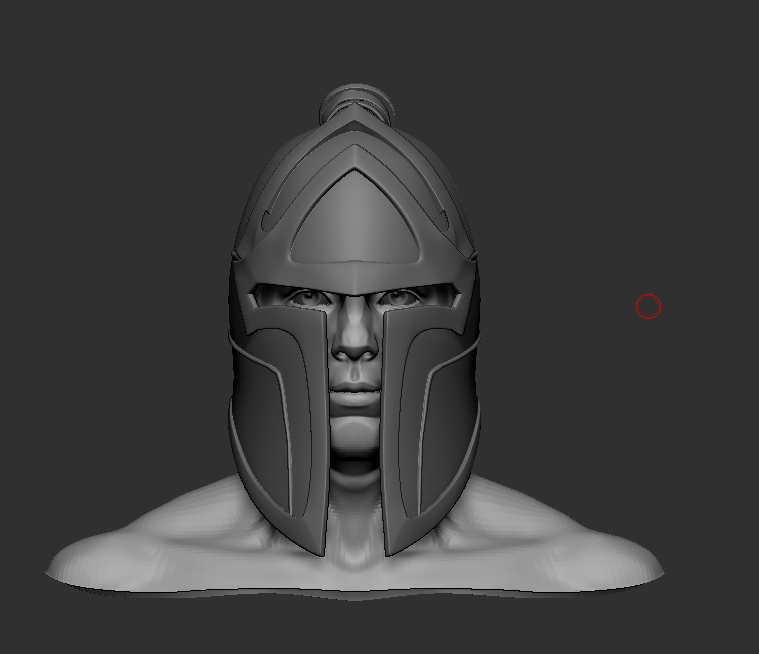759x654 pixels.
Task: Click the plume holder atop the helmet
Action: click(357, 103)
